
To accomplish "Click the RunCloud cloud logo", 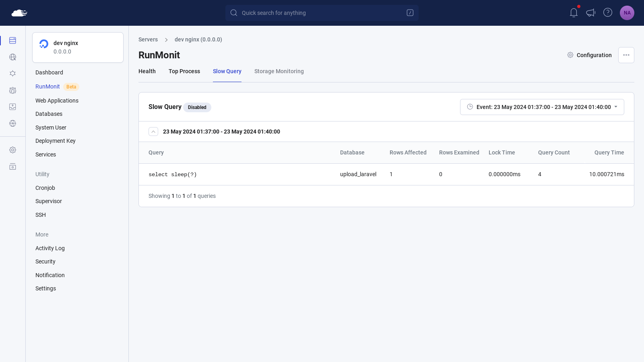I will click(x=19, y=13).
